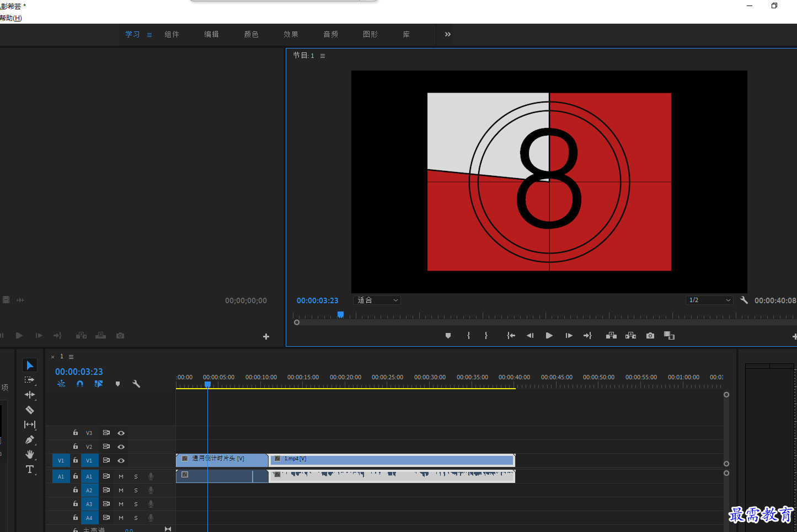Toggle Snap magnet in timeline
Viewport: 797px width, 532px height.
pos(80,384)
